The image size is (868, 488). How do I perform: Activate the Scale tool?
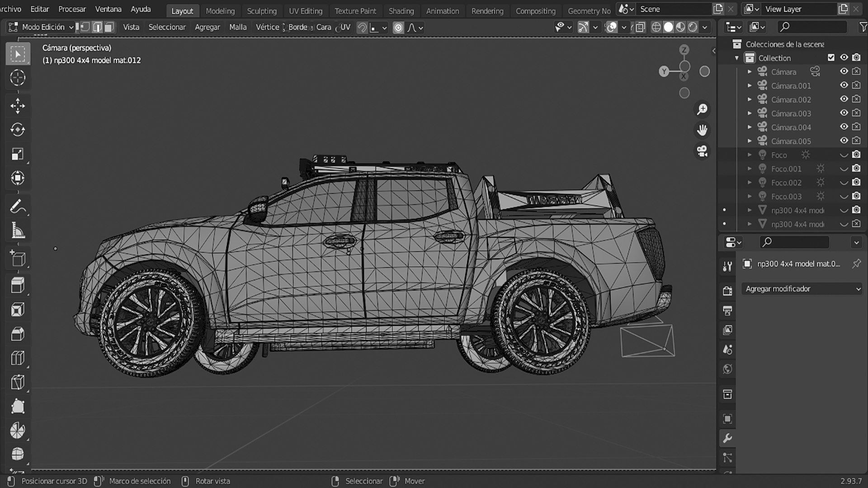tap(18, 154)
